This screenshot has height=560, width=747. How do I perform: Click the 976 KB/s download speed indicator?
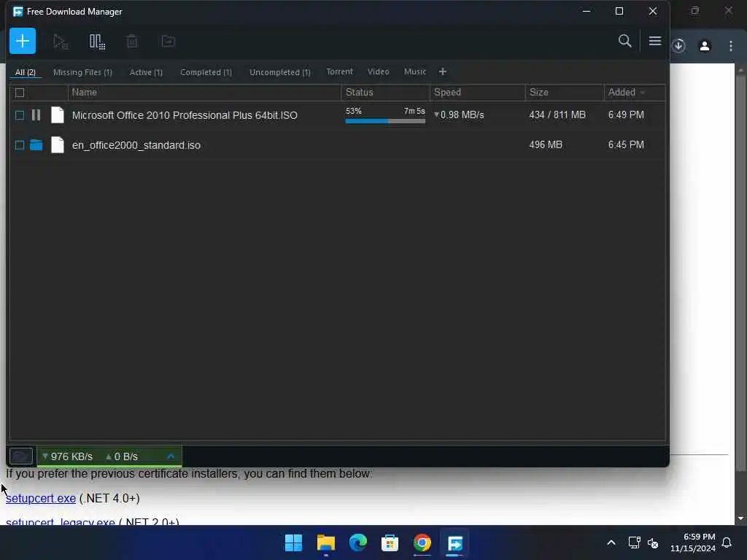[67, 456]
